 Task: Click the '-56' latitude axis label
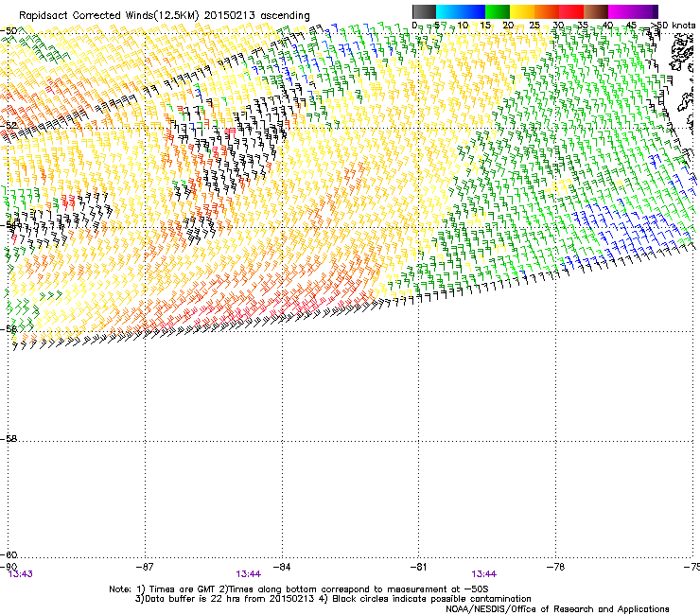[9, 329]
